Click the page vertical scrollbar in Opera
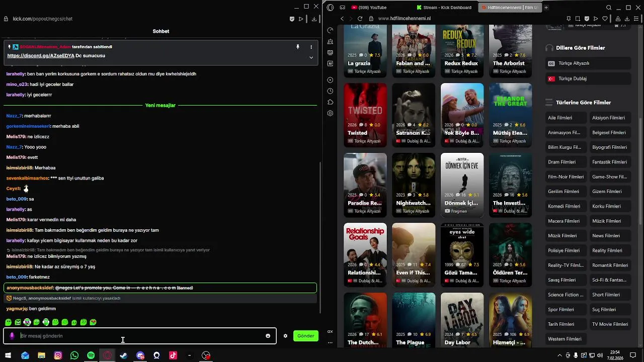 click(x=641, y=171)
